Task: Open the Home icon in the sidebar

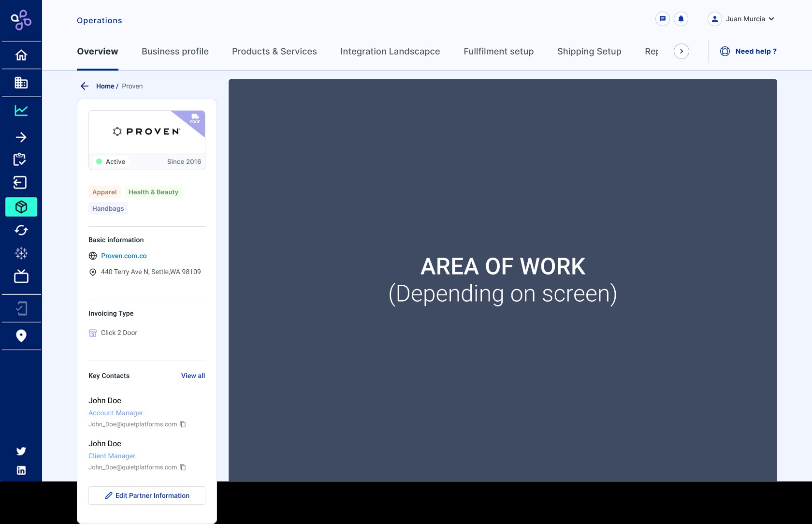Action: pyautogui.click(x=21, y=55)
